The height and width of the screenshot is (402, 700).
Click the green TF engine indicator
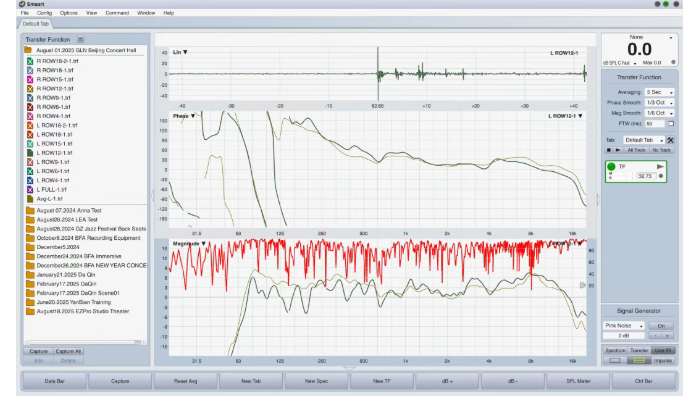(x=610, y=167)
